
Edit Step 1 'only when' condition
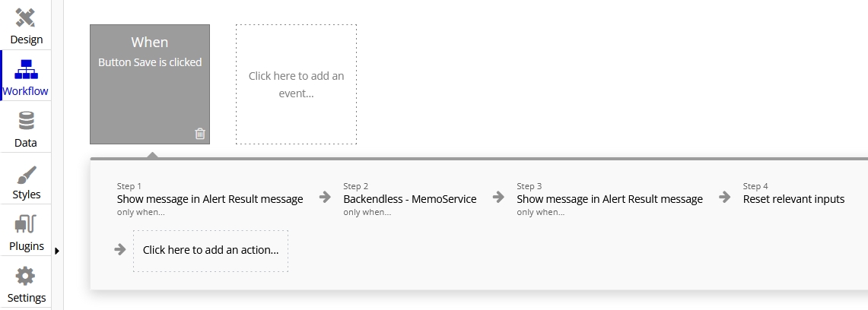141,212
